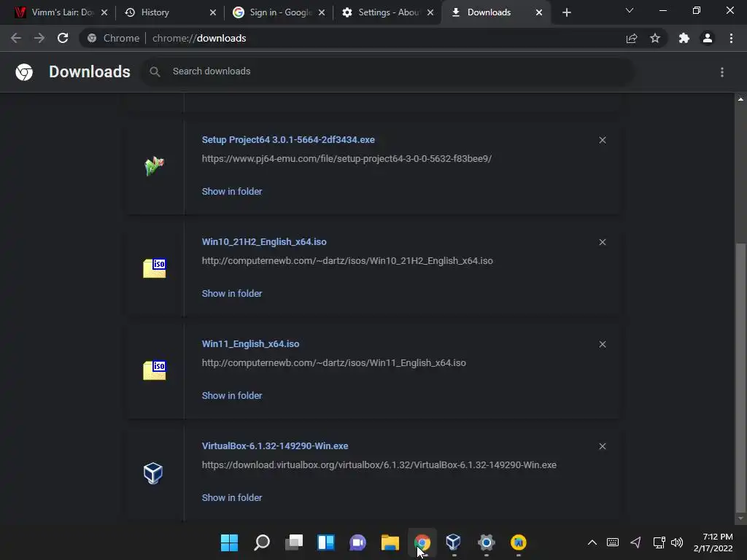Click the browser back arrow
The height and width of the screenshot is (560, 747).
tap(16, 38)
